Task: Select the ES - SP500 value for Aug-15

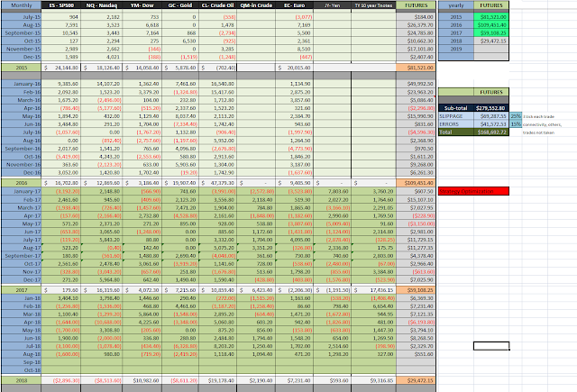Action: point(61,25)
